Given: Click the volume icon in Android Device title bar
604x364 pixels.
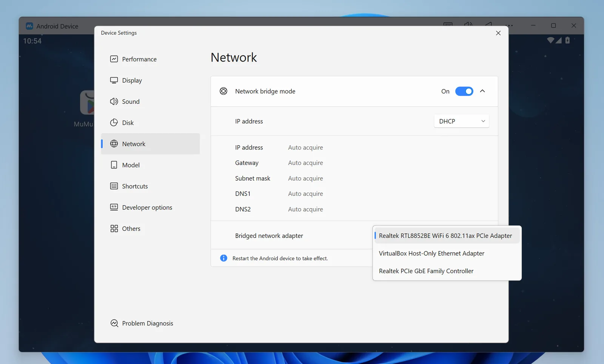Looking at the screenshot, I should click(x=468, y=25).
